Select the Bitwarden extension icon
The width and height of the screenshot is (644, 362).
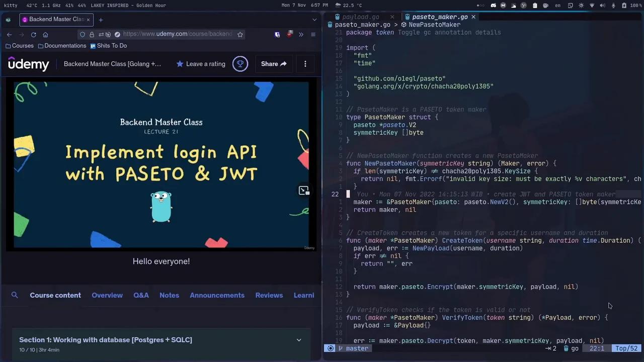pos(277,34)
